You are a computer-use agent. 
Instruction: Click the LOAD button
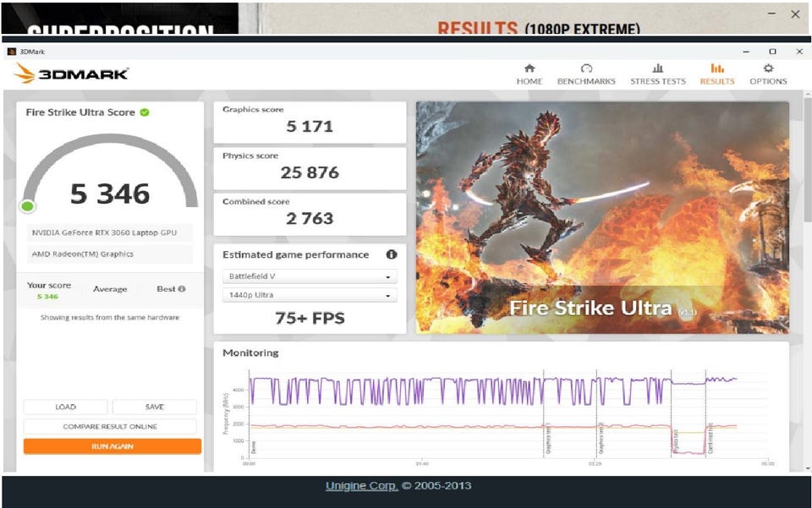click(65, 407)
